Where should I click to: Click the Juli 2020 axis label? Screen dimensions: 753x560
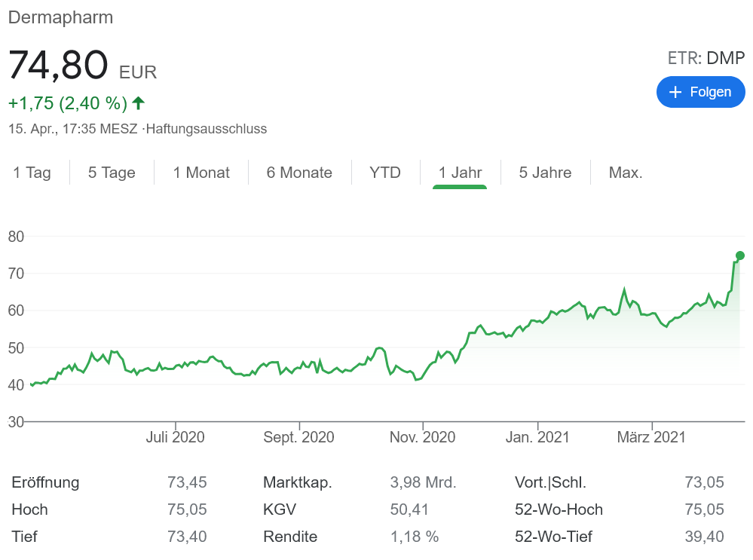click(175, 437)
